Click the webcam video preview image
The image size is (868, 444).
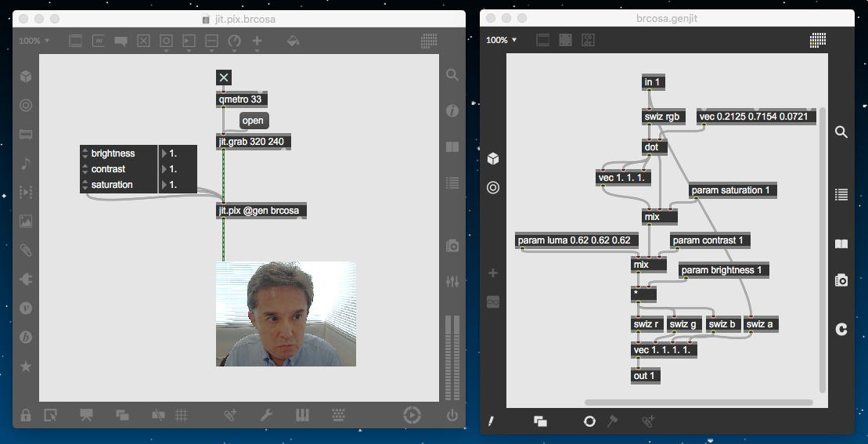tap(286, 313)
